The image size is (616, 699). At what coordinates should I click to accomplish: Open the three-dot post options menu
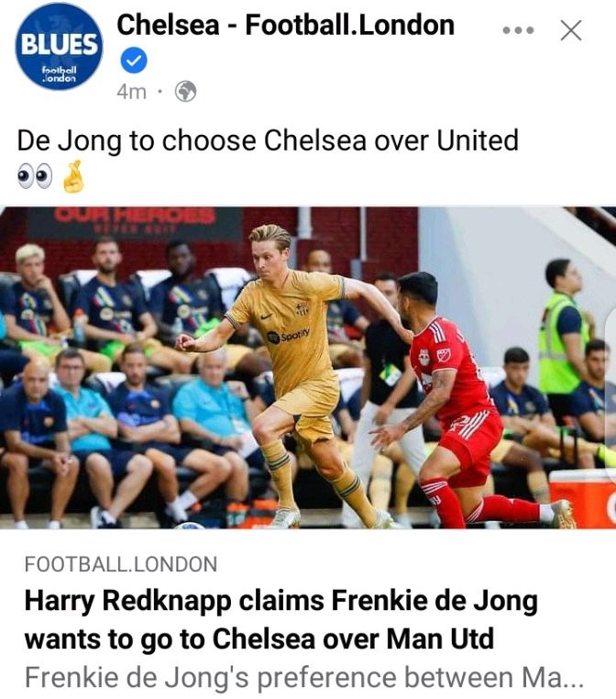(518, 30)
